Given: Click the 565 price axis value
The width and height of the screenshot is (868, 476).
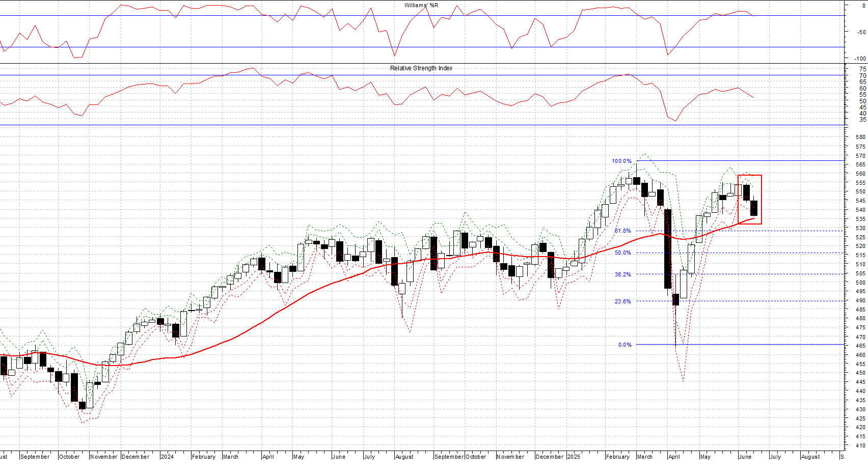Looking at the screenshot, I should 860,164.
